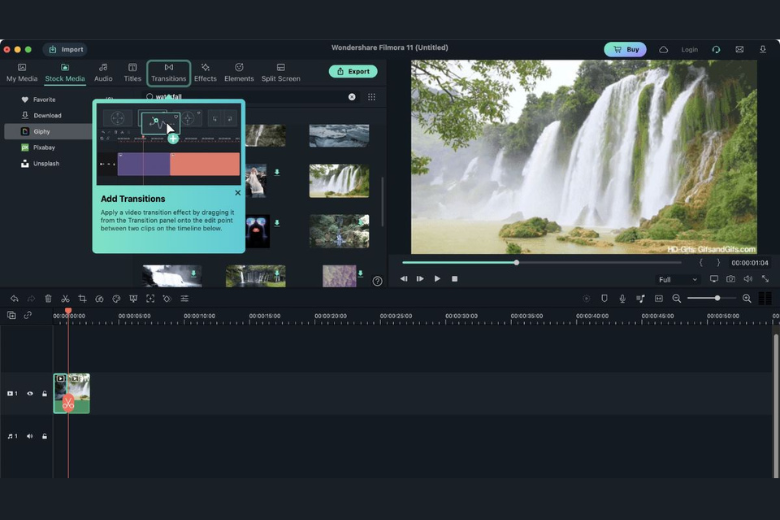Click the Export button

click(x=353, y=71)
